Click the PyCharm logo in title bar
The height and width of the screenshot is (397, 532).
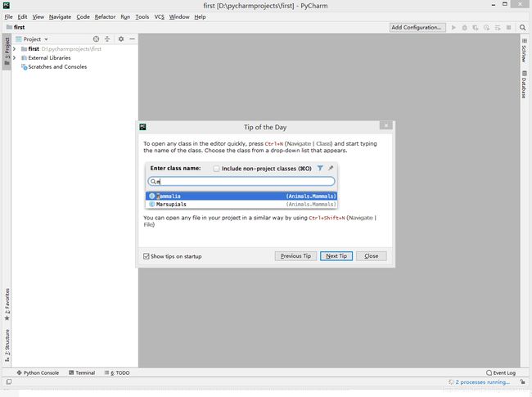point(7,6)
